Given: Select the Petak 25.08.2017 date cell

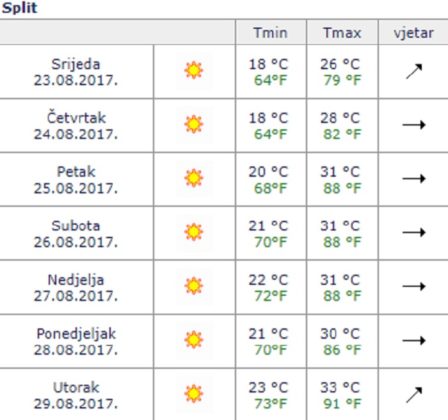Looking at the screenshot, I should click(76, 180).
